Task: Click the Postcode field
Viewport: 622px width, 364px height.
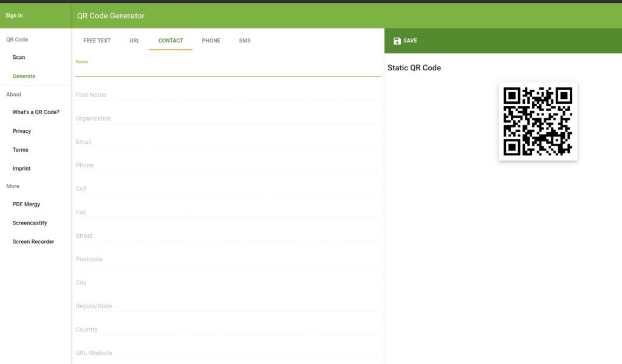Action: (228, 260)
